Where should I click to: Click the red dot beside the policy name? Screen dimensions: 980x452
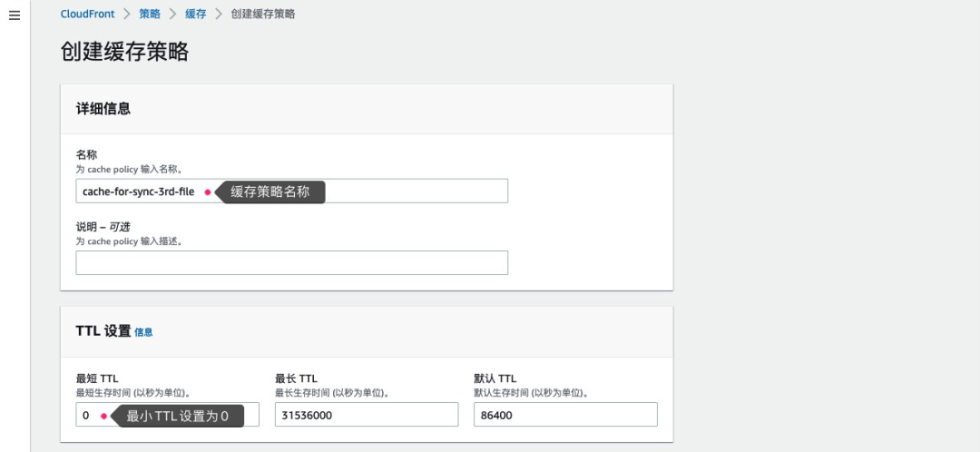207,192
